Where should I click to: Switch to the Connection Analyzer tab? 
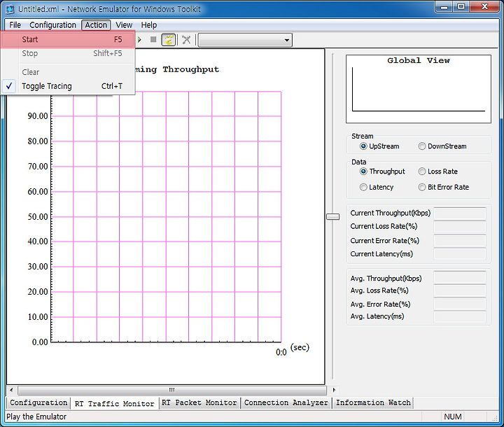(286, 402)
